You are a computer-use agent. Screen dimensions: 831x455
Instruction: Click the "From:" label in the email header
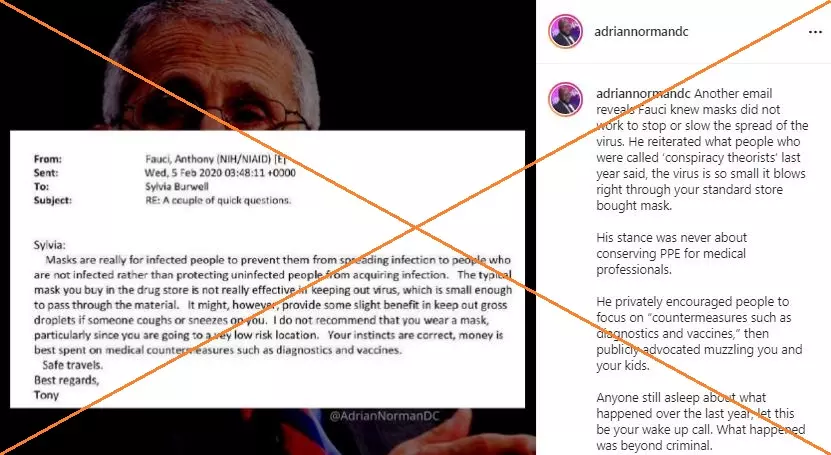click(x=48, y=159)
